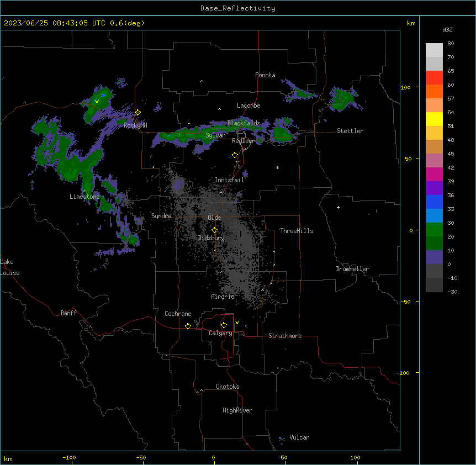Click the Banff town label
476x465 pixels.
68,313
